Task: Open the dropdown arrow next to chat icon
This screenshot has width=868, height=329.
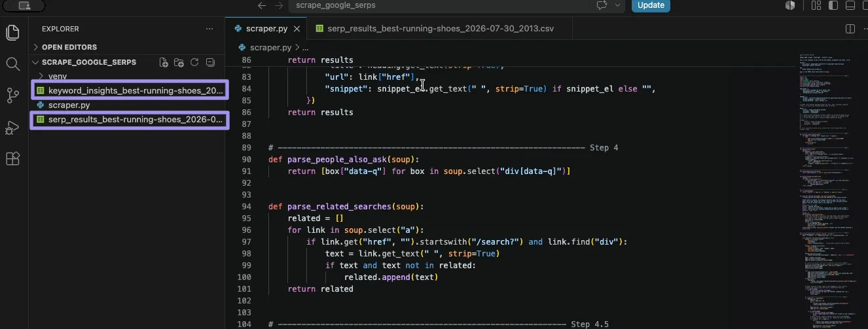Action: 617,5
